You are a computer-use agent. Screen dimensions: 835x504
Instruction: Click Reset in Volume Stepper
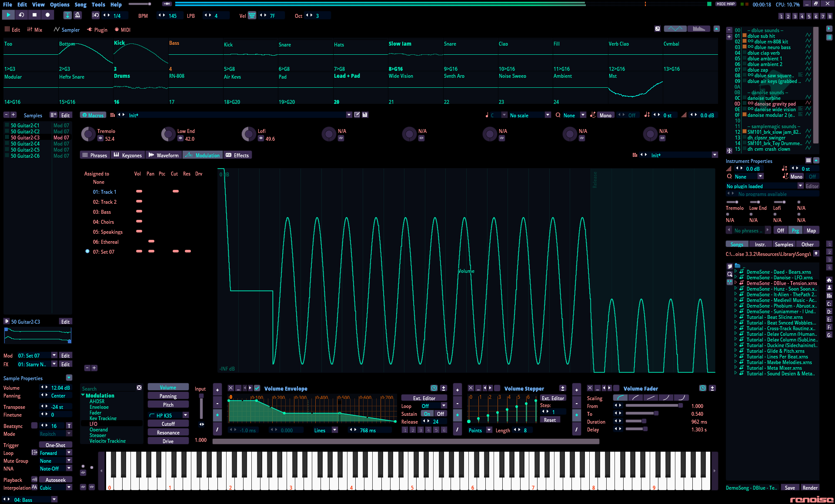(550, 420)
